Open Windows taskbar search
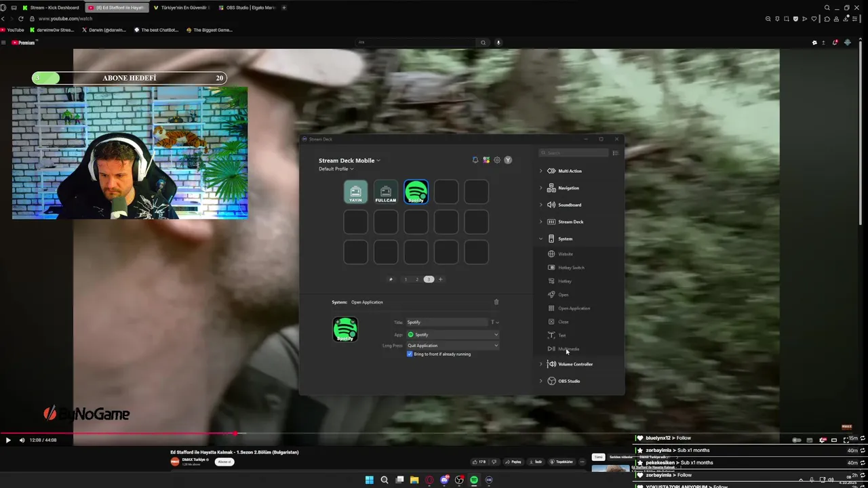The height and width of the screenshot is (488, 868). point(384,480)
